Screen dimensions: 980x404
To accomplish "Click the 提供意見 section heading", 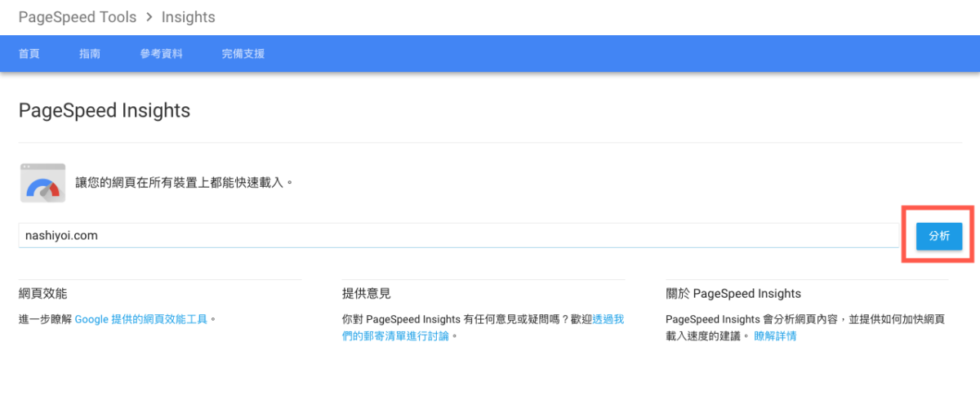I will coord(366,293).
